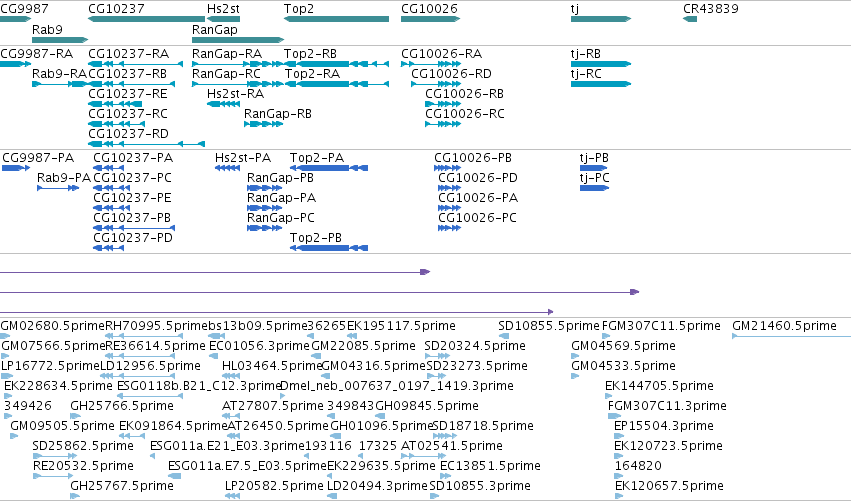Viewport: 851px width, 501px height.
Task: Select the shortest purple arrow feature
Action: tap(215, 272)
